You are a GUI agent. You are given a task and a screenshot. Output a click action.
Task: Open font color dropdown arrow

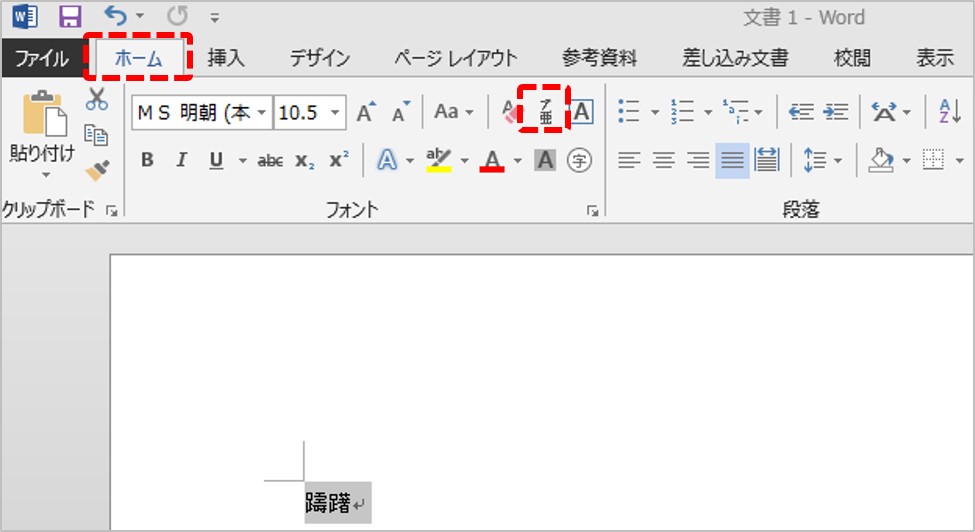point(517,161)
